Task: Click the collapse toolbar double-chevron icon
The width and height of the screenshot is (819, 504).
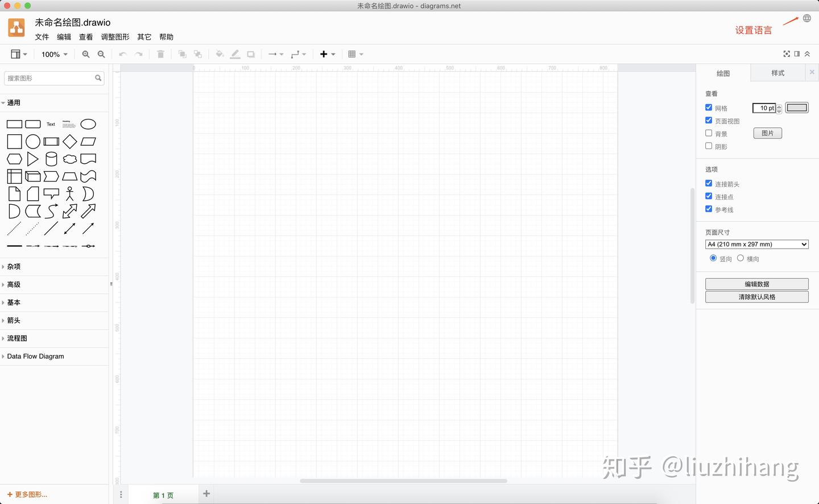Action: 807,54
